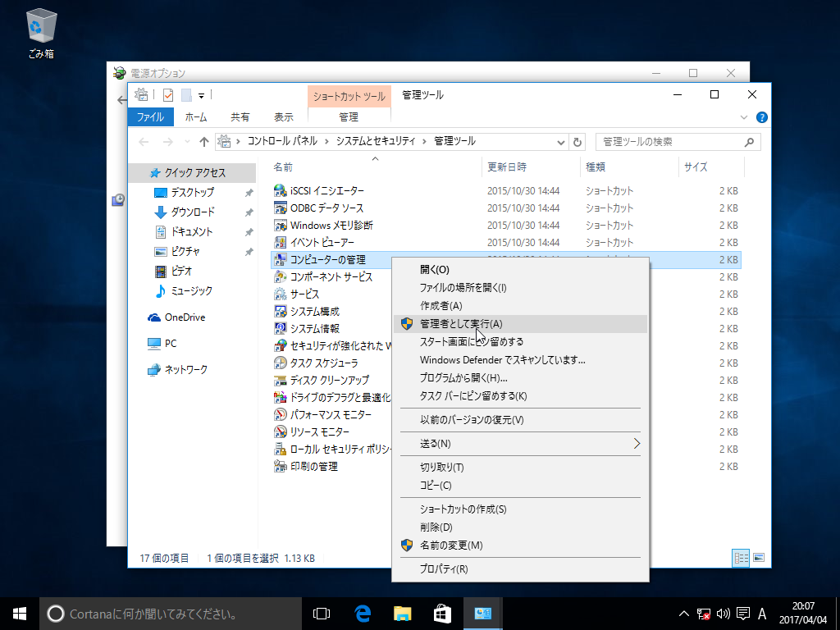Screen dimensions: 840x630
Task: Open Quick Access Toolbar customize dropdown
Action: [202, 96]
